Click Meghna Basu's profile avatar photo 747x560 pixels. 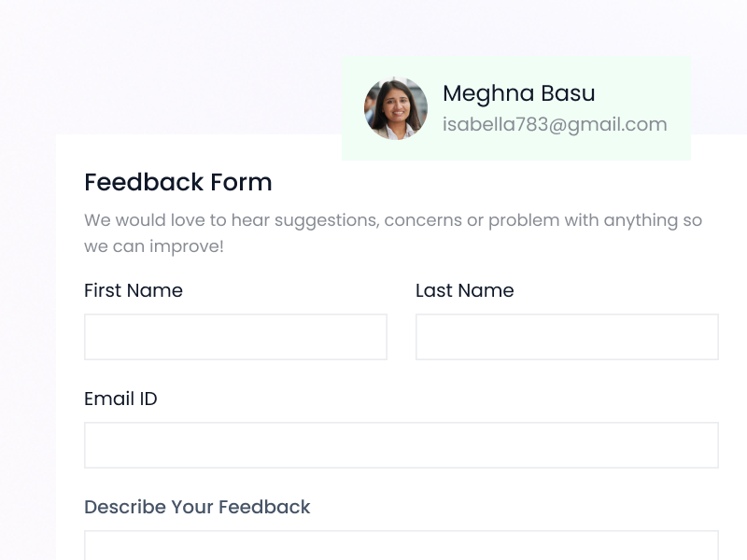click(395, 108)
